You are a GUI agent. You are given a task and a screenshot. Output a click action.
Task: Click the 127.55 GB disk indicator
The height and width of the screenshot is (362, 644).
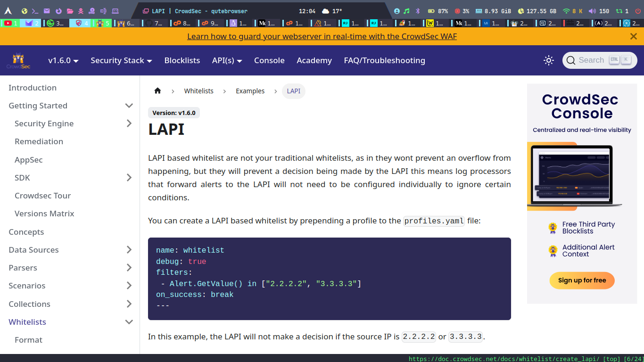[x=537, y=11]
